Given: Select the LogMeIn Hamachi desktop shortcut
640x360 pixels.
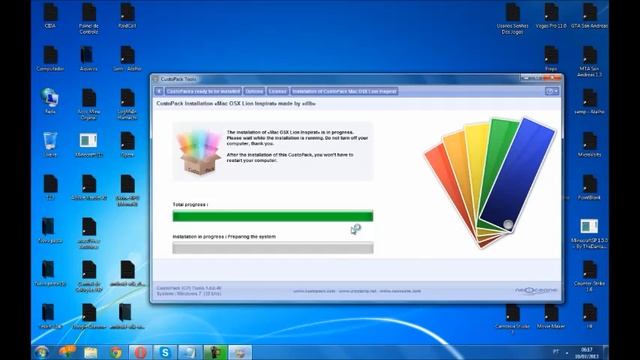Looking at the screenshot, I should (127, 104).
